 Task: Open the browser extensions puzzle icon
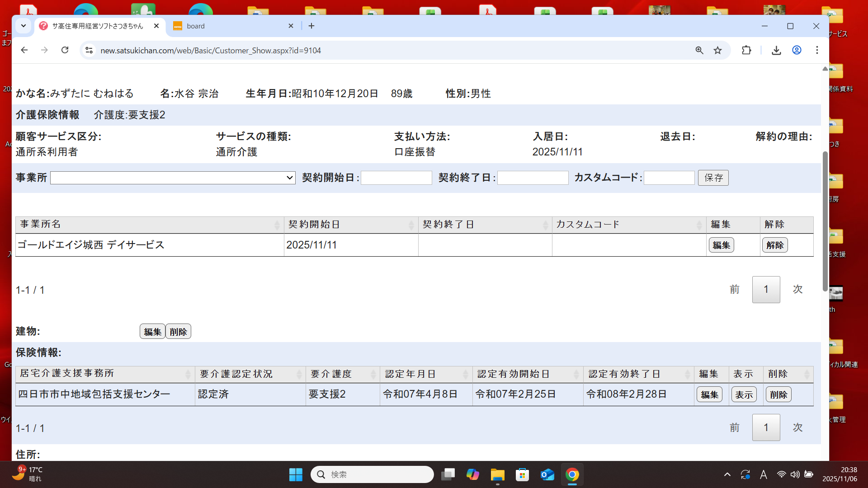pyautogui.click(x=746, y=50)
